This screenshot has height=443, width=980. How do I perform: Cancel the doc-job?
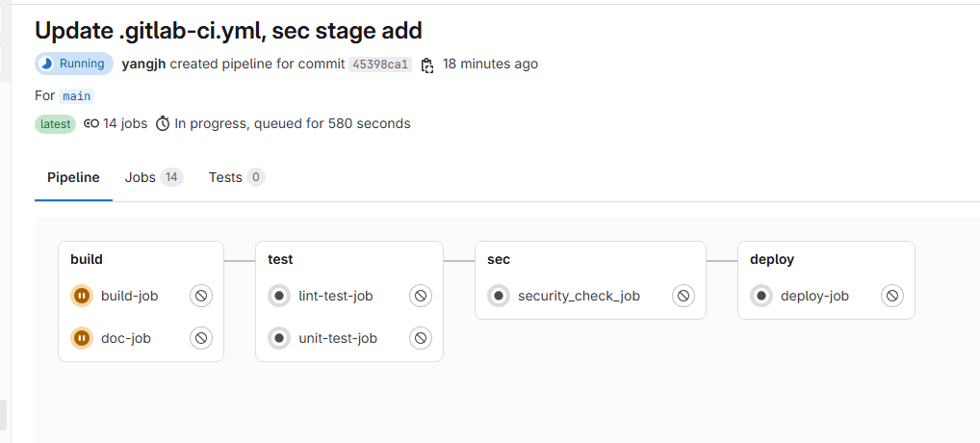(x=201, y=338)
